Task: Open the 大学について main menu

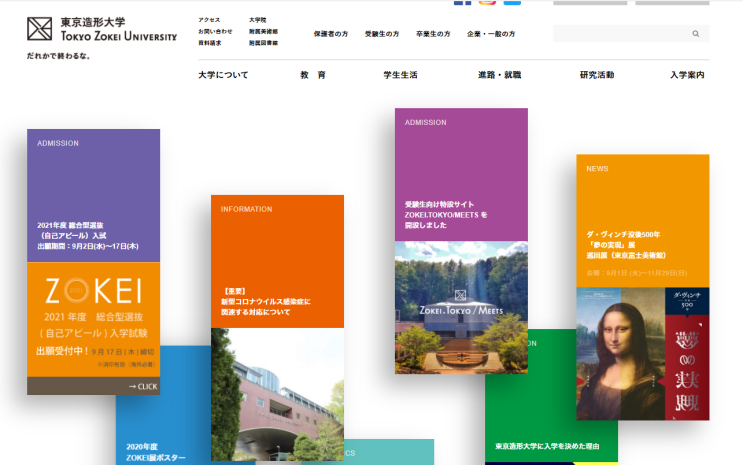Action: pos(223,75)
